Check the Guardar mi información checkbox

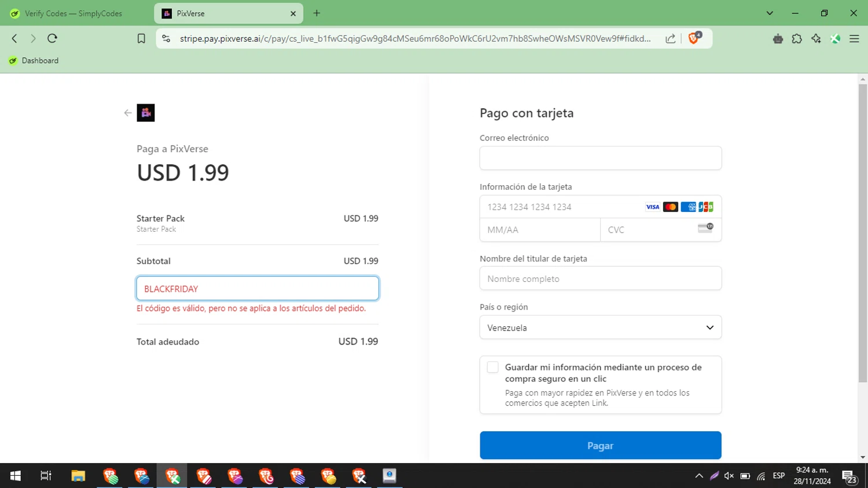492,367
